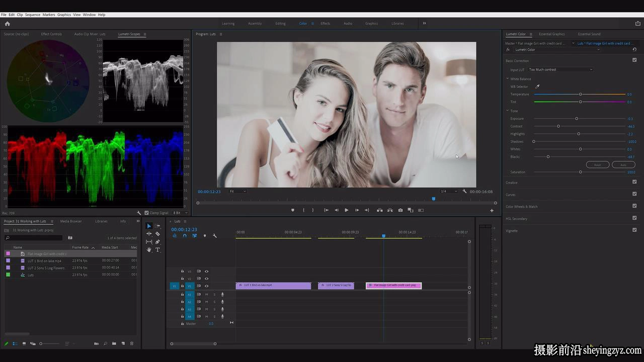Click the Home icon

click(7, 23)
